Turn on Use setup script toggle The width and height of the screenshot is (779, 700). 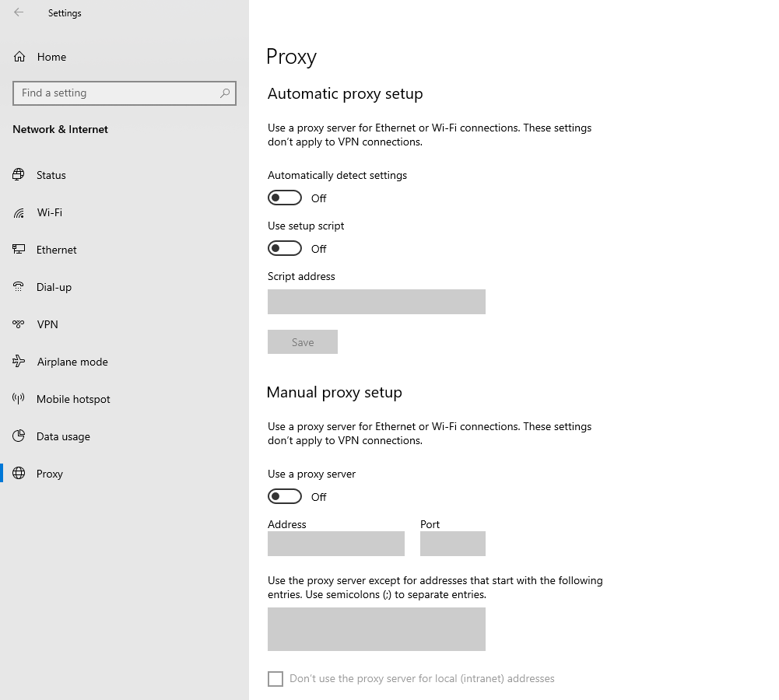(x=285, y=248)
